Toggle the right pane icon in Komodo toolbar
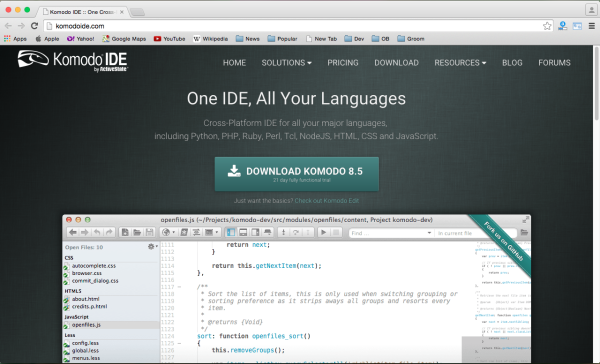 coord(255,232)
